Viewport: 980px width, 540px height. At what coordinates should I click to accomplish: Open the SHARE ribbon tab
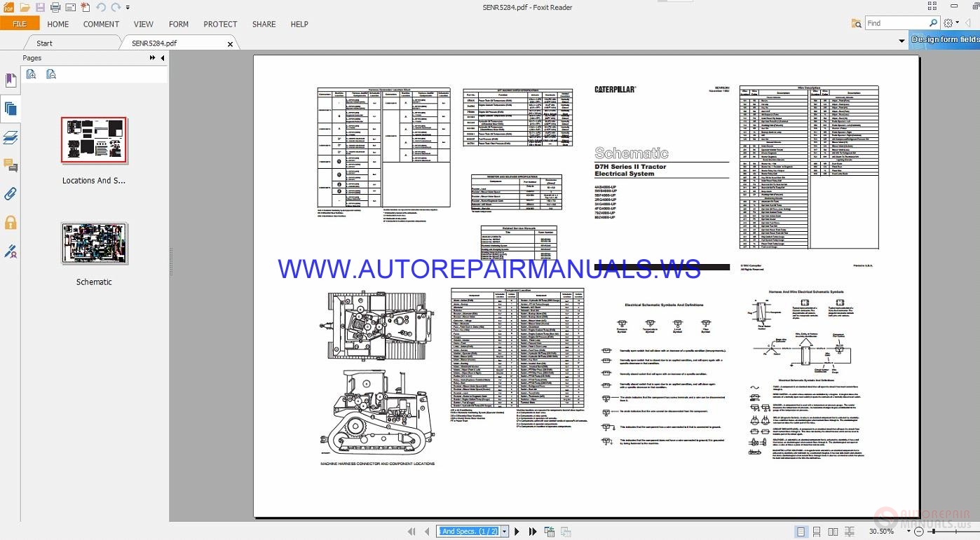tap(264, 24)
